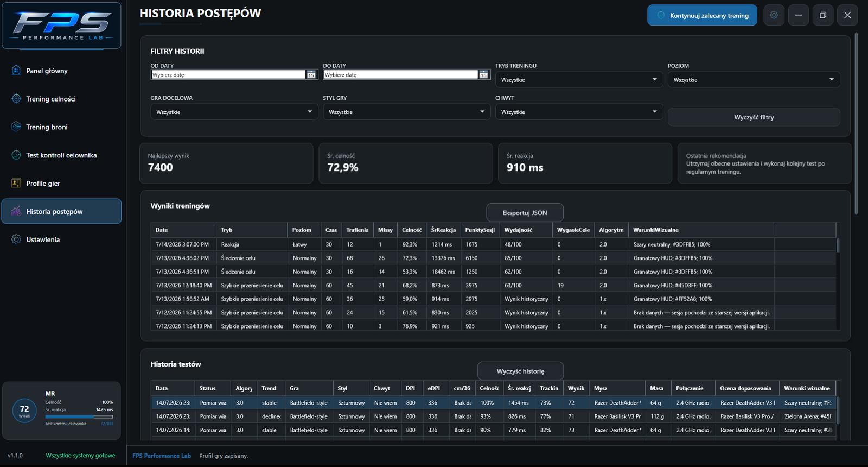This screenshot has height=467, width=868.
Task: Select the 7/13/2026 4:38:02 PM row
Action: (x=494, y=258)
